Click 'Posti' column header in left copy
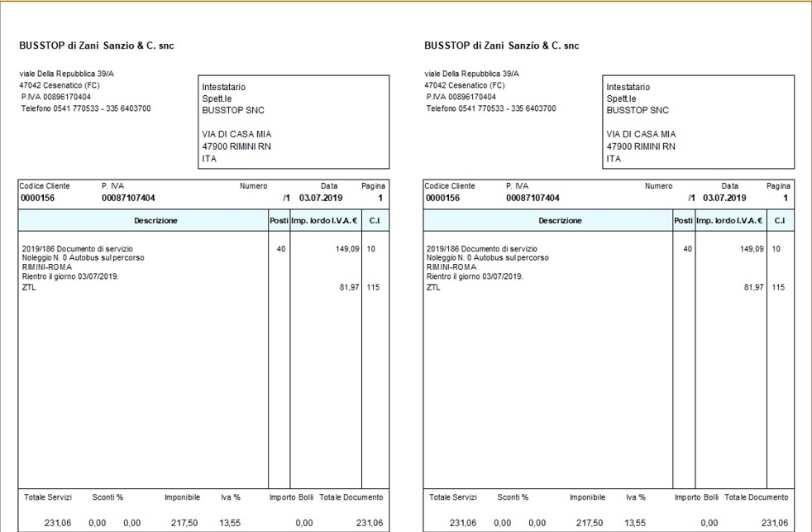812x532 pixels. tap(279, 221)
